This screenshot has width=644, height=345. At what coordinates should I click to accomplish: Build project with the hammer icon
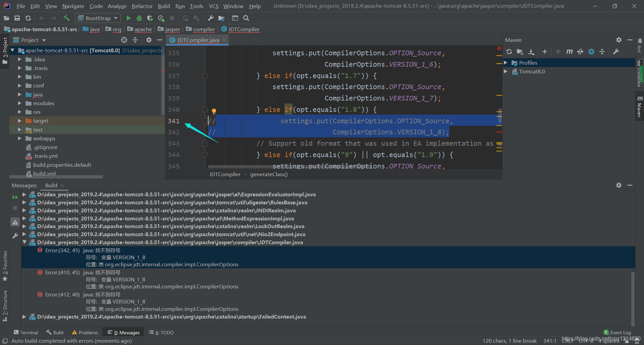pos(66,18)
